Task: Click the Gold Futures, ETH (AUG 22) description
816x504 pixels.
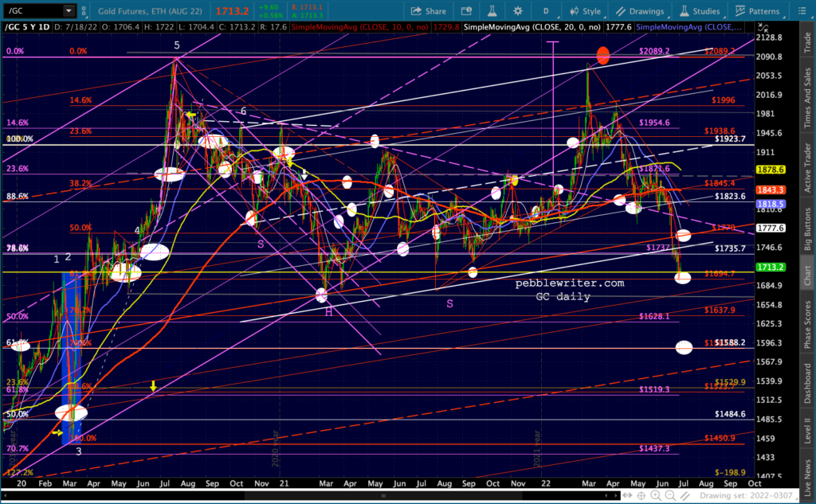Action: pyautogui.click(x=150, y=11)
